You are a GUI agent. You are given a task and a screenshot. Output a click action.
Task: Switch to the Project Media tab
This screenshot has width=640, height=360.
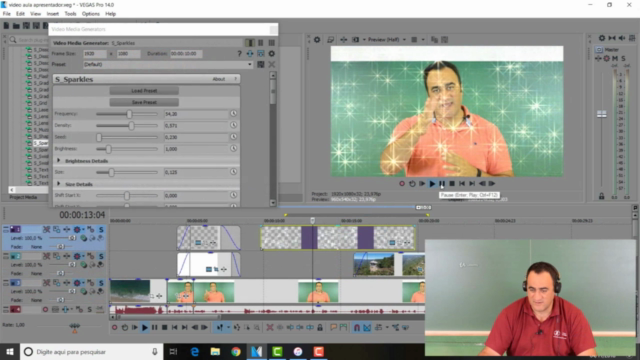coord(23,197)
